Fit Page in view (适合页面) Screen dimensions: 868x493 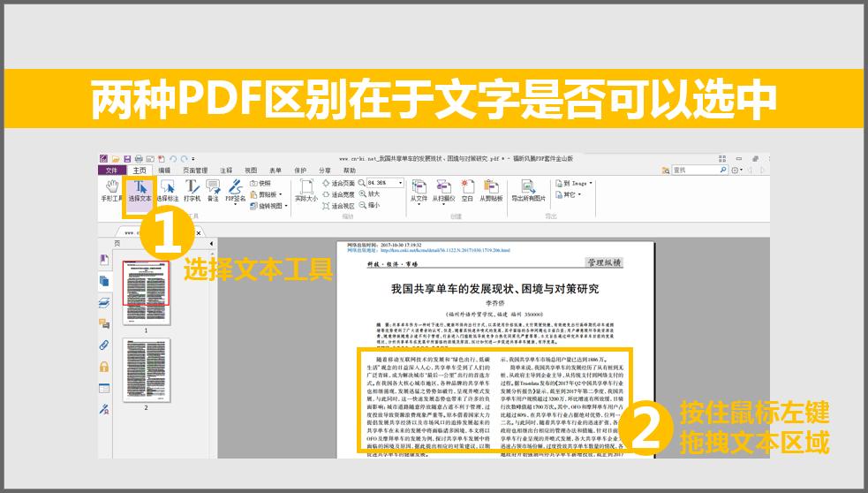pyautogui.click(x=338, y=183)
